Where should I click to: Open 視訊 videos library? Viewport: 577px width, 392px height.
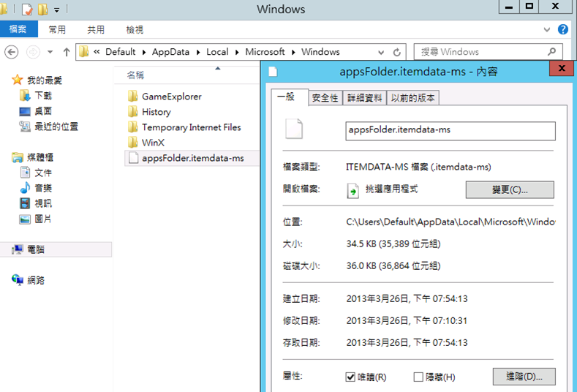pos(36,203)
